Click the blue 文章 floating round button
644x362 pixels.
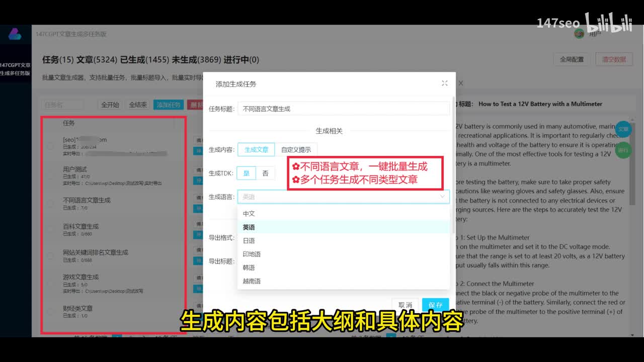pyautogui.click(x=623, y=129)
